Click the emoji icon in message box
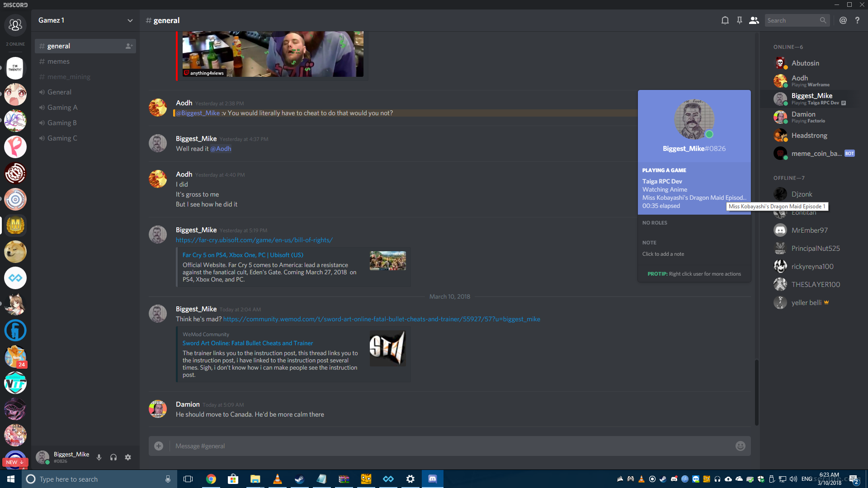This screenshot has width=868, height=488. (741, 446)
